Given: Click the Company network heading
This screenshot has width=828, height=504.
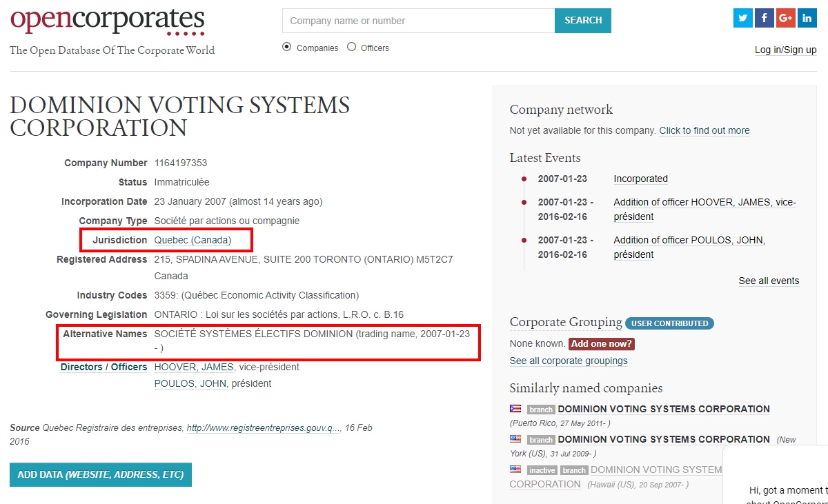Looking at the screenshot, I should [x=561, y=110].
